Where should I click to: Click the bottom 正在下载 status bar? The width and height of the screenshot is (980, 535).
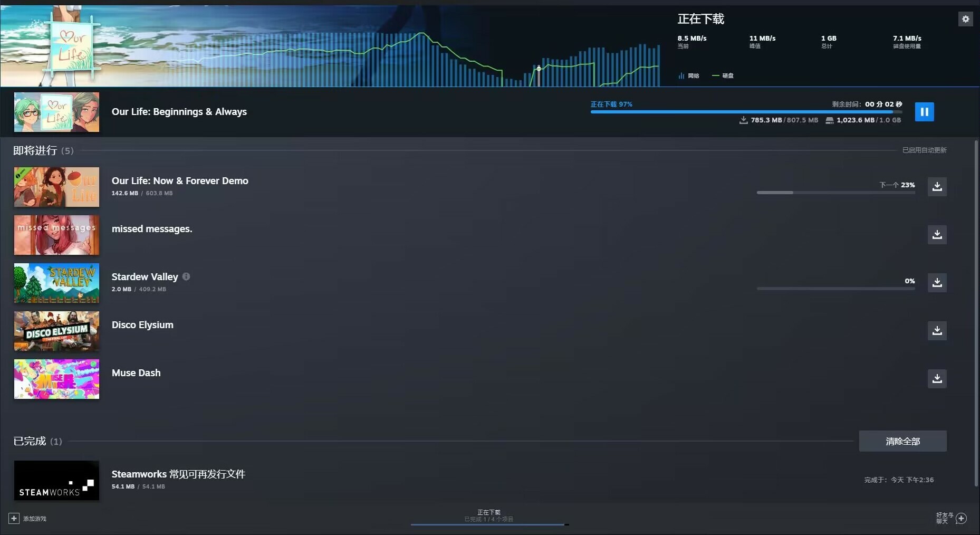point(489,518)
